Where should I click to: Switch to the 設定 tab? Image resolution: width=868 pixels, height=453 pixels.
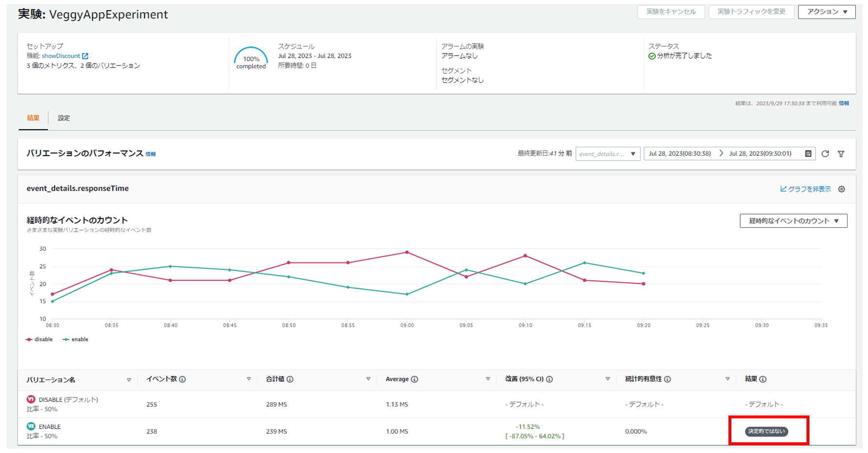click(64, 118)
